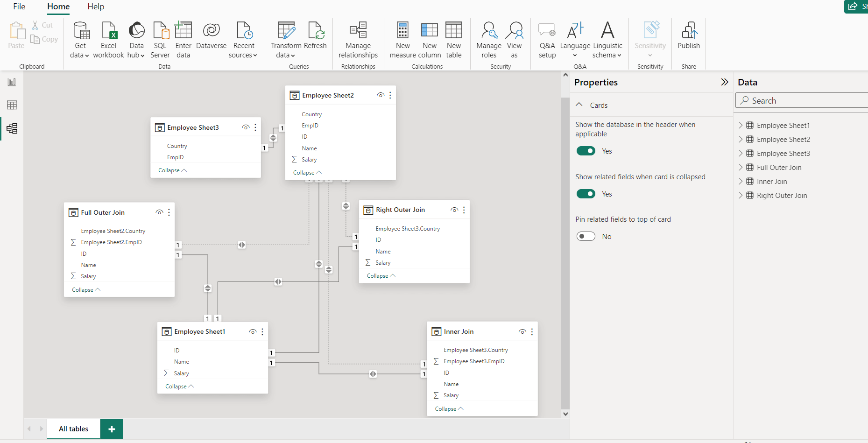Turn off 'Show related fields when card is collapsed'
The image size is (868, 443).
coord(586,194)
